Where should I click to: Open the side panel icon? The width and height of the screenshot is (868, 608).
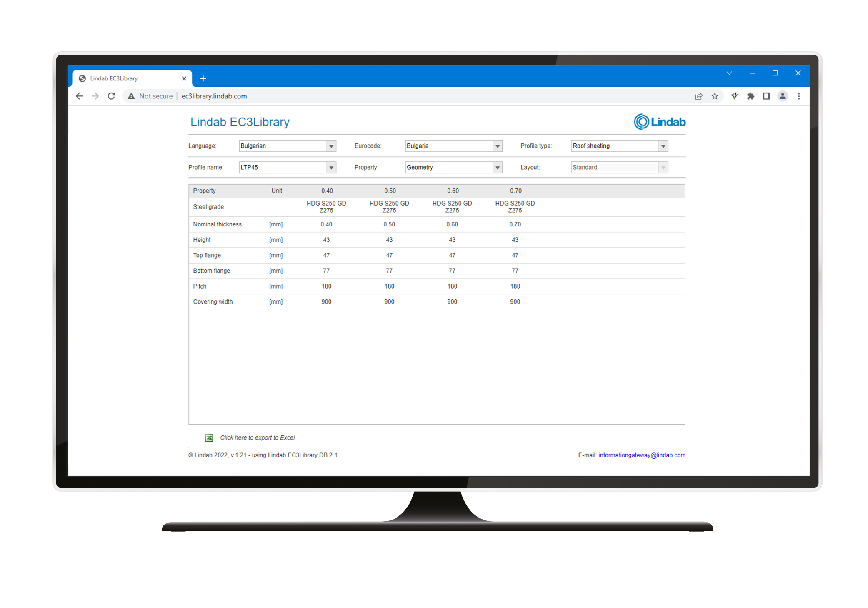coord(766,96)
